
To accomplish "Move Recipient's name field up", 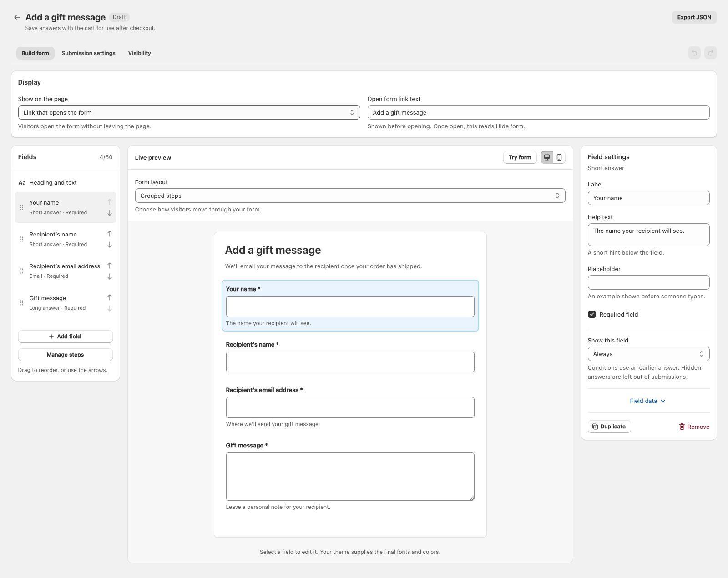I will pyautogui.click(x=110, y=234).
